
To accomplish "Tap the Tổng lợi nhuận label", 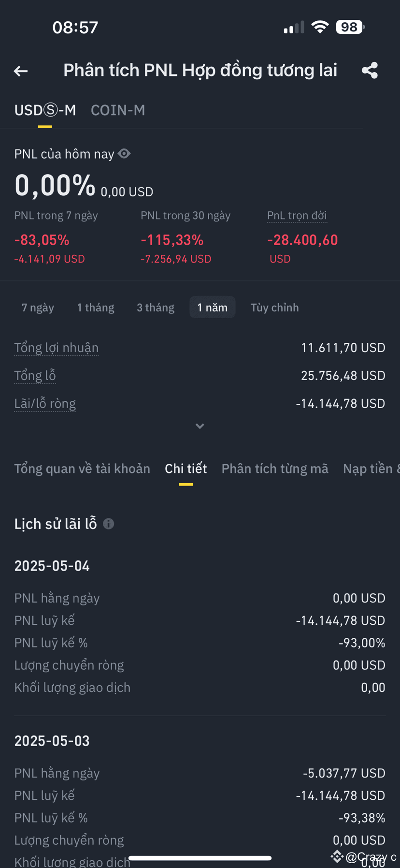I will pyautogui.click(x=57, y=348).
